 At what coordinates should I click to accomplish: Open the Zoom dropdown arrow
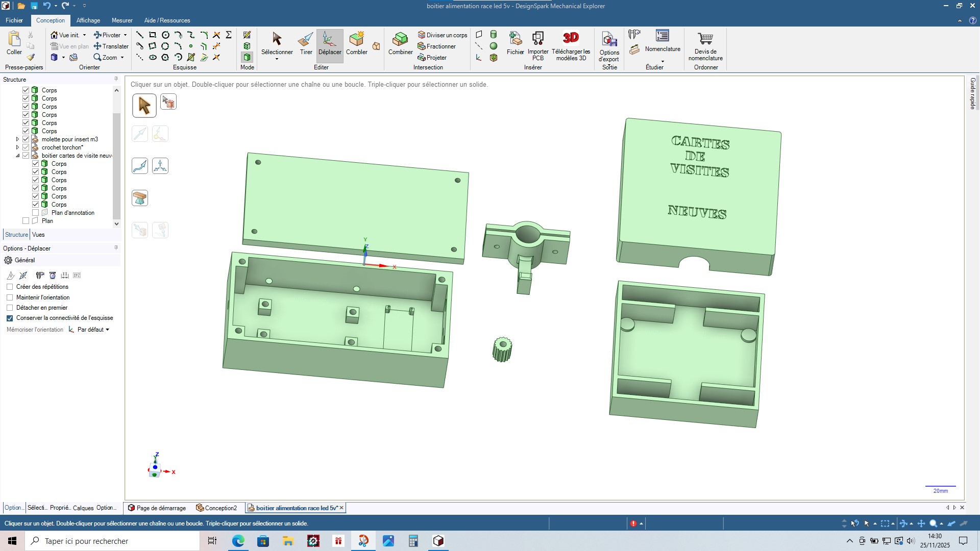coord(122,58)
